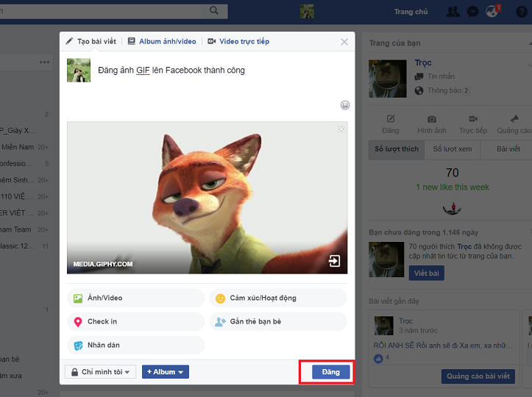Open profile picture in top bar
The image size is (532, 397).
pyautogui.click(x=307, y=12)
